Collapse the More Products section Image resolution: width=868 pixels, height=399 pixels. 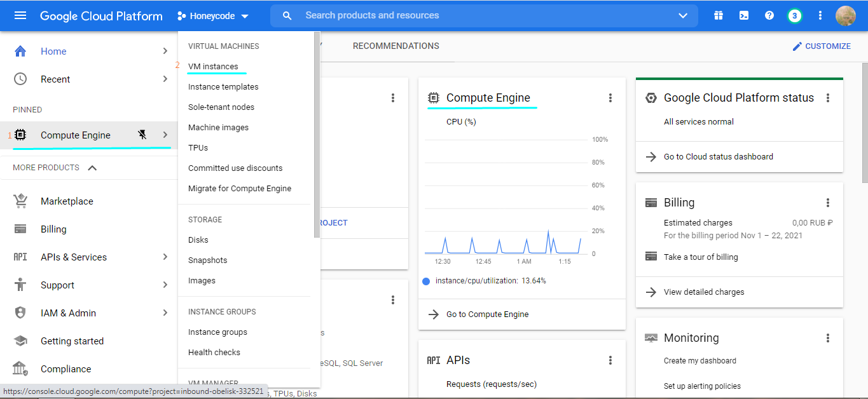pyautogui.click(x=92, y=168)
